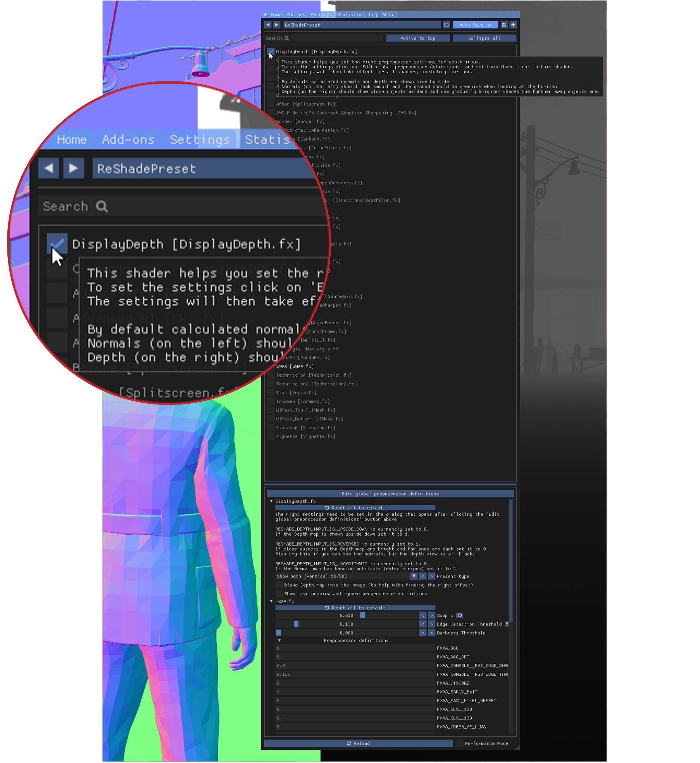
Task: Click the FXAA_EARLY_EXIT value field
Action: pyautogui.click(x=355, y=692)
